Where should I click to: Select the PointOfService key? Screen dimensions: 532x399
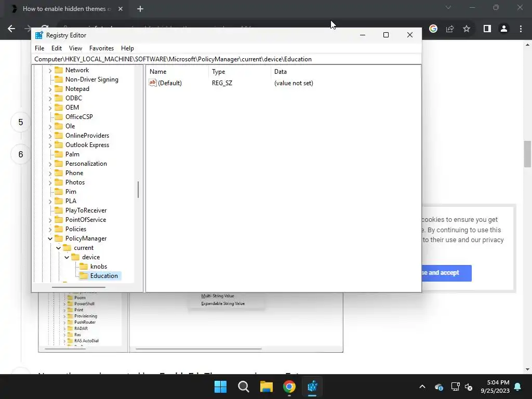[x=86, y=220]
